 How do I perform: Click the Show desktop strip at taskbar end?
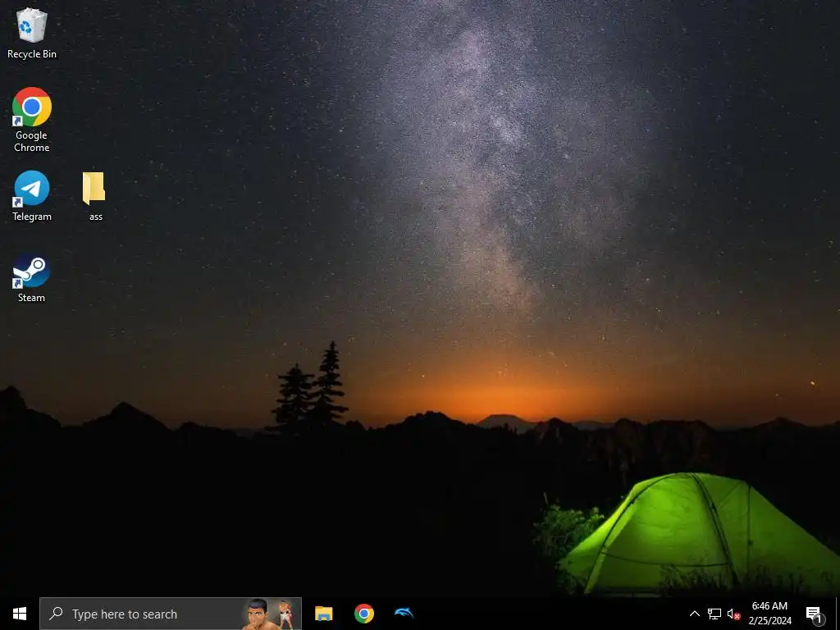click(x=838, y=614)
